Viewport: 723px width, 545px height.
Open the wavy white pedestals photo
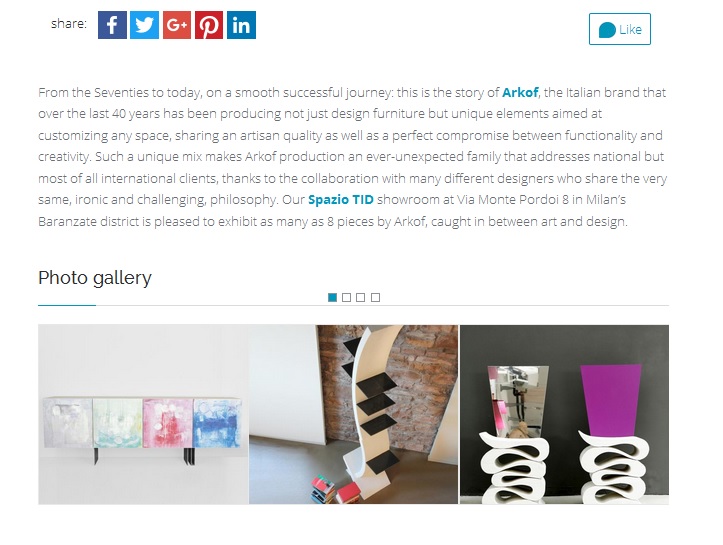coord(564,414)
